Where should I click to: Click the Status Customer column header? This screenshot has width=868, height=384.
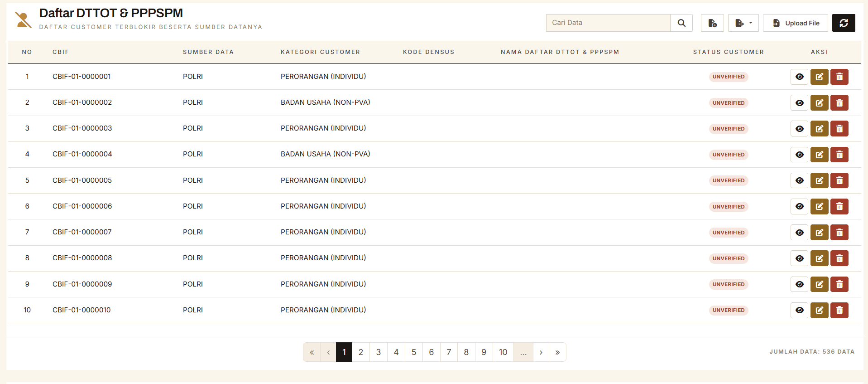[728, 52]
